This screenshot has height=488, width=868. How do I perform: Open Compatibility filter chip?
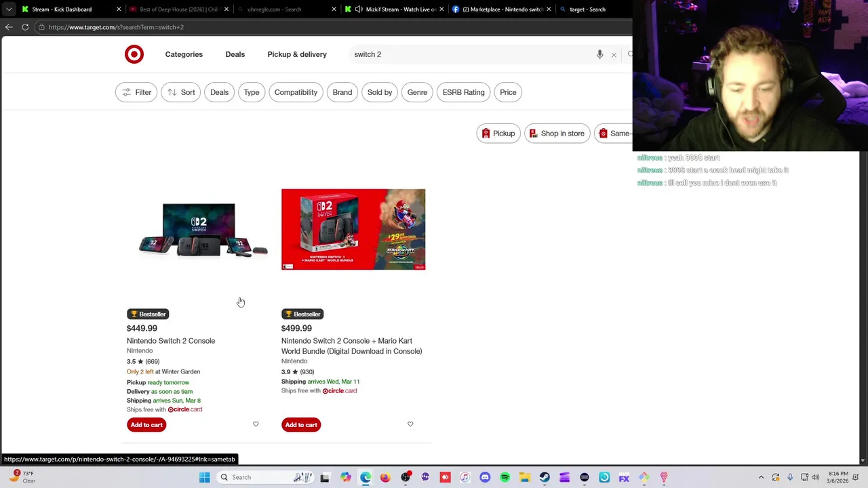pos(296,92)
